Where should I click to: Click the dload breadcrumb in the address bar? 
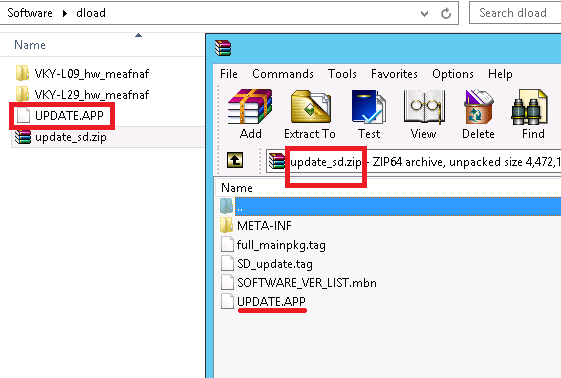(x=91, y=13)
